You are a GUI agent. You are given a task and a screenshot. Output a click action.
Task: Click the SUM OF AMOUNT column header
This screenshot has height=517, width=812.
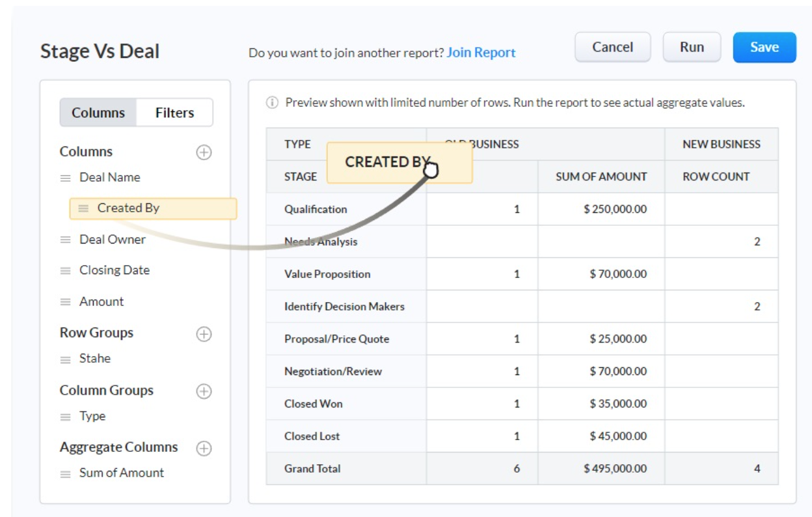601,176
